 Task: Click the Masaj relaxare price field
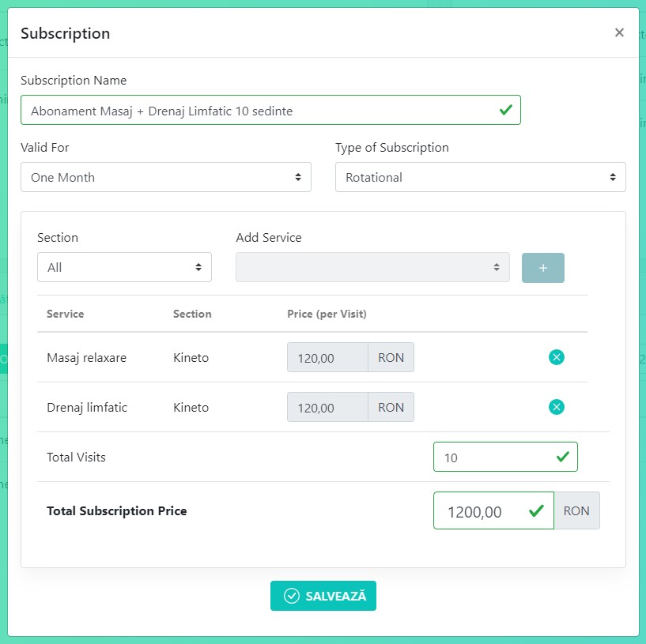327,358
